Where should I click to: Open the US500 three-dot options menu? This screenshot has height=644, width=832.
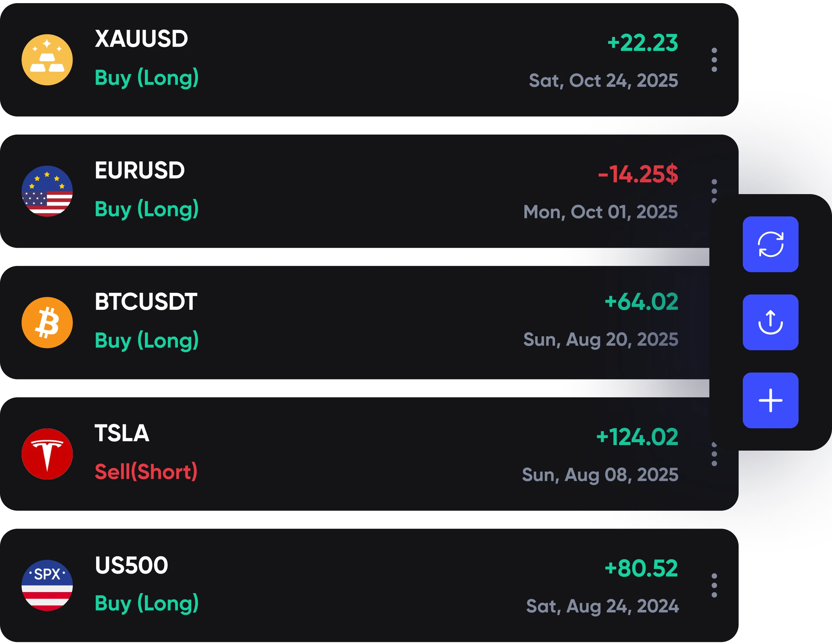(714, 585)
